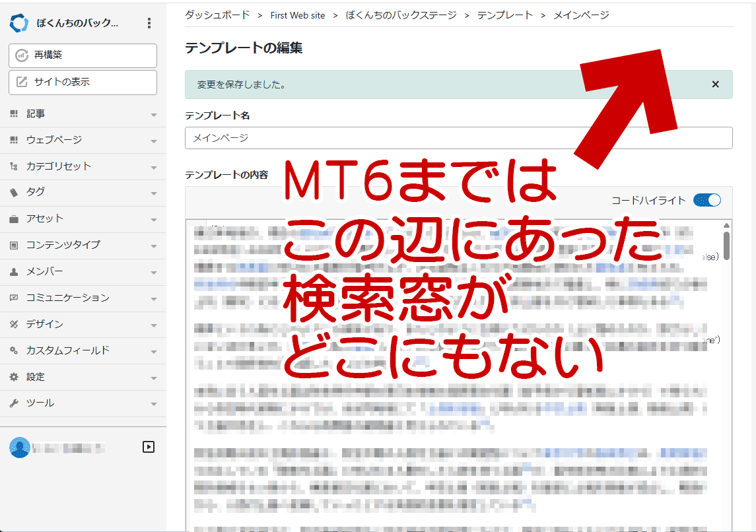Click the user avatar icon

tap(19, 448)
